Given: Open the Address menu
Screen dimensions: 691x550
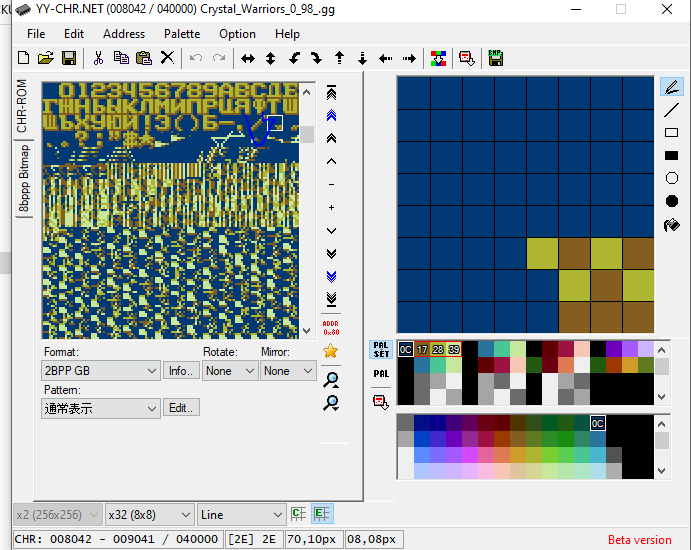Looking at the screenshot, I should tap(124, 34).
